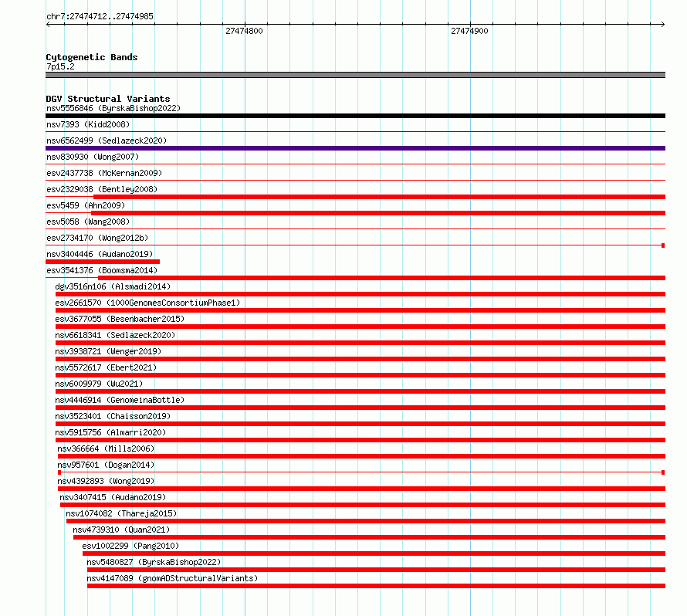Open variant nsv3938721 (Wenger2019)
The width and height of the screenshot is (687, 616).
click(108, 351)
